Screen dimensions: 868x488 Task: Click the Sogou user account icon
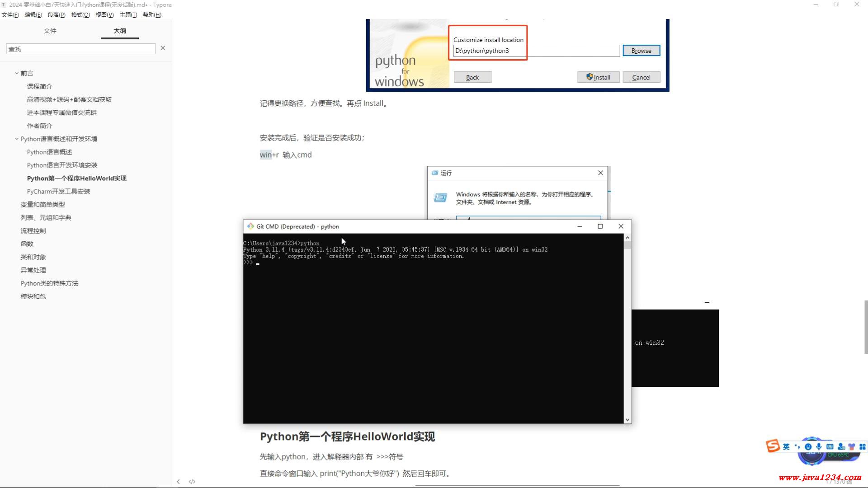point(841,446)
